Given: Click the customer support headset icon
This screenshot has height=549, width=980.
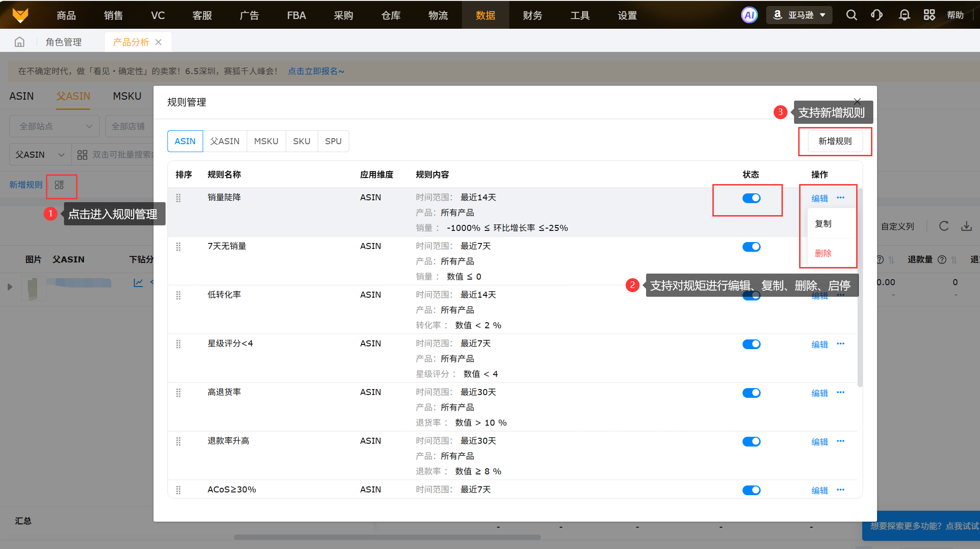Looking at the screenshot, I should pyautogui.click(x=877, y=15).
